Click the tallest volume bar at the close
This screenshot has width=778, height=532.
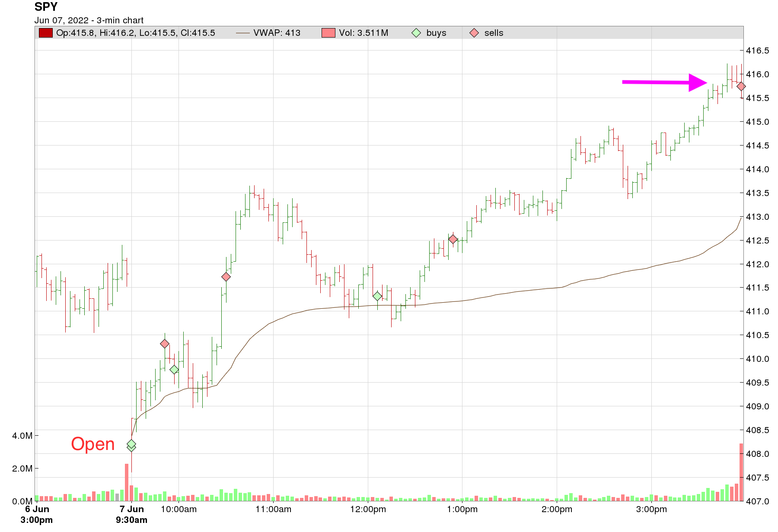click(741, 472)
